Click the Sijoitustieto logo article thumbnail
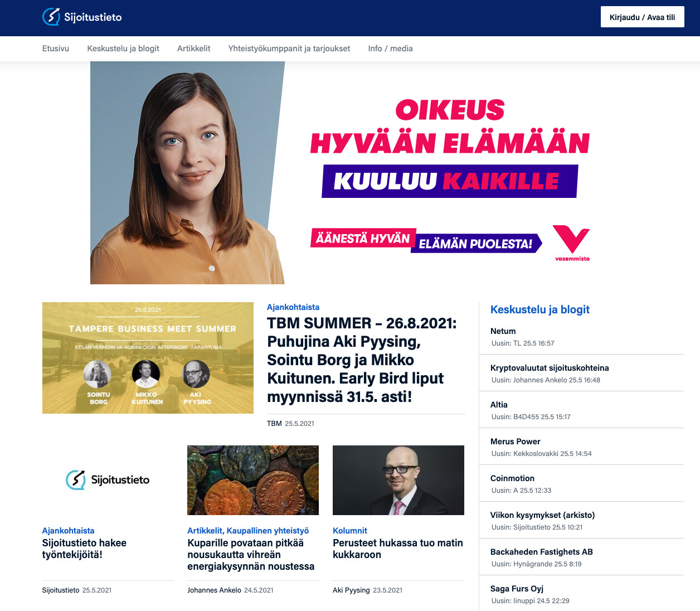Image resolution: width=700 pixels, height=611 pixels. 108,480
